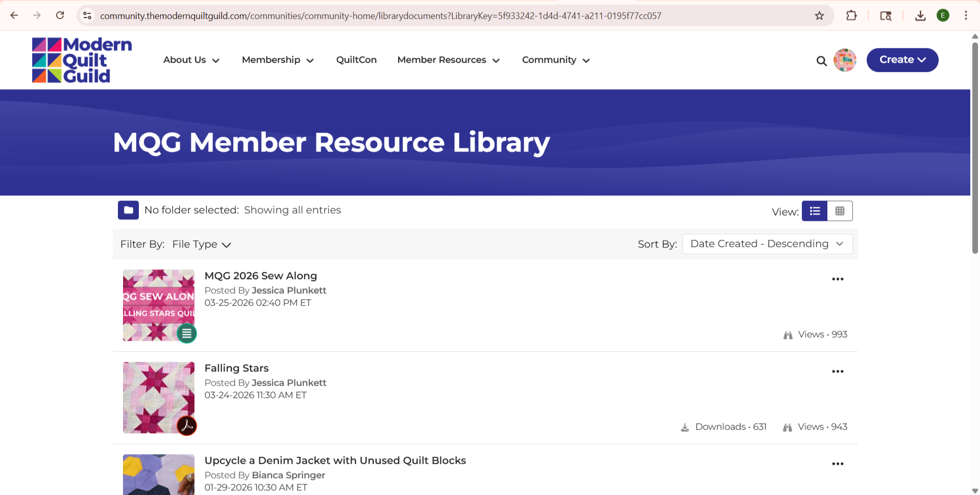Expand the Community menu
Viewport: 980px width, 495px height.
556,60
